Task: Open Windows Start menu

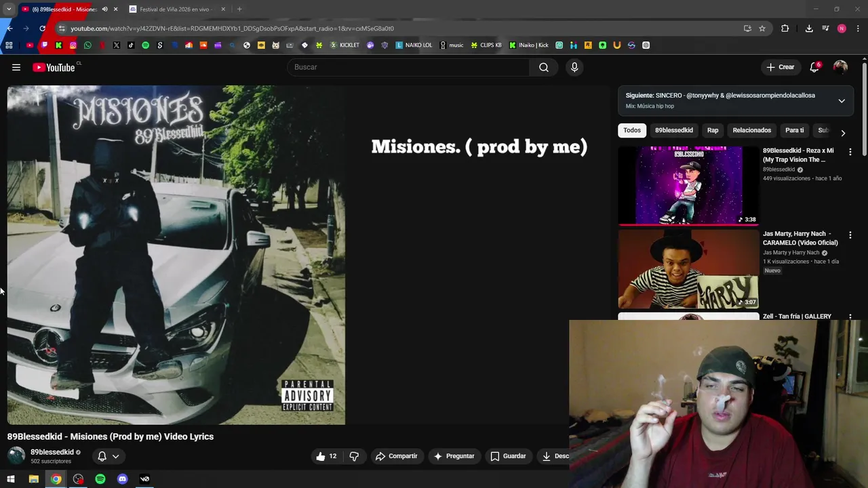Action: 11,479
